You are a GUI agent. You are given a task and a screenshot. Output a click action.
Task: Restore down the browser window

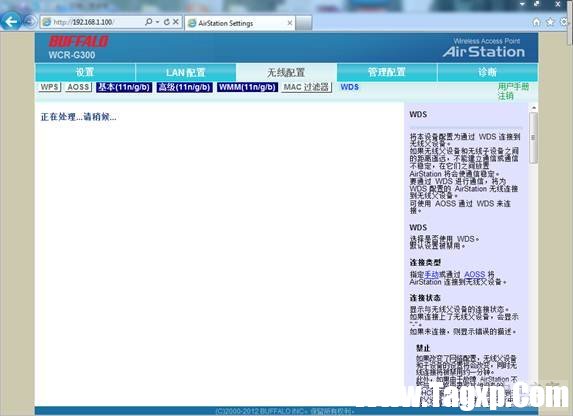coord(537,4)
